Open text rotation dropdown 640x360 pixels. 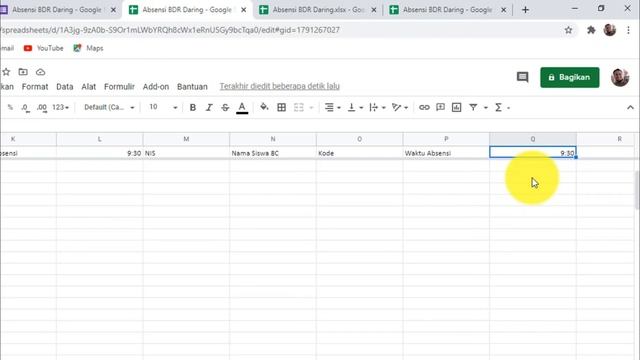(x=400, y=107)
